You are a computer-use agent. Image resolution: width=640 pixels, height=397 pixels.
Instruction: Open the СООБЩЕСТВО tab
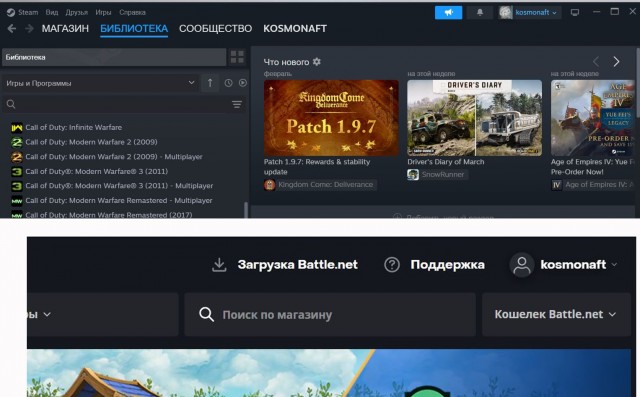pyautogui.click(x=216, y=29)
